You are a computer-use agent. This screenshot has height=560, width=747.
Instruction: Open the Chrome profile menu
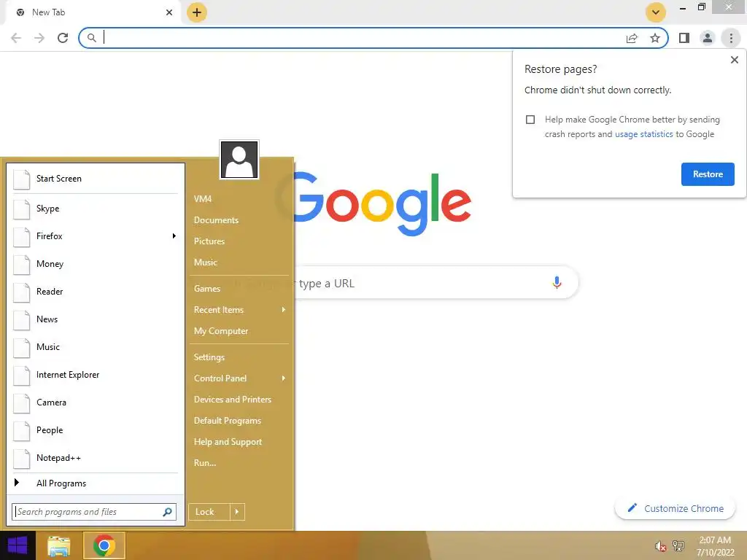pos(708,38)
